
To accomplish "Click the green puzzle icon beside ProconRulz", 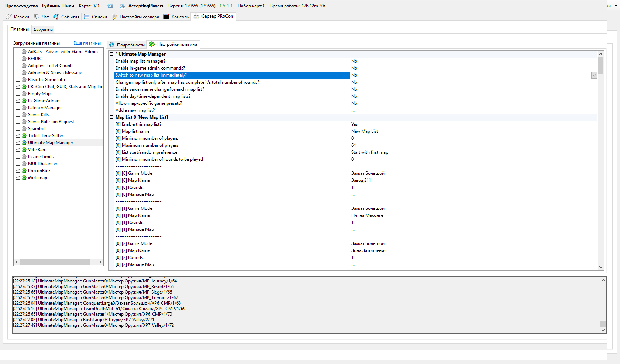I will coord(24,171).
